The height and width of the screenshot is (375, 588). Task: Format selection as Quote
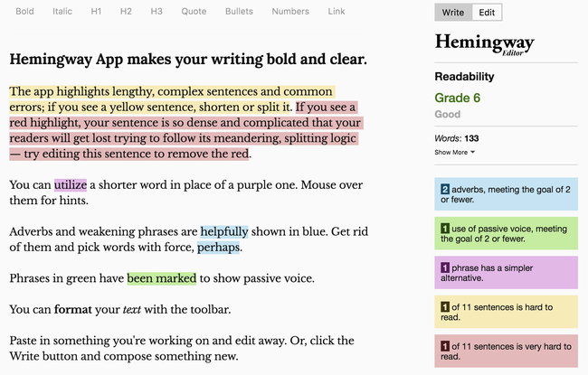pyautogui.click(x=194, y=12)
